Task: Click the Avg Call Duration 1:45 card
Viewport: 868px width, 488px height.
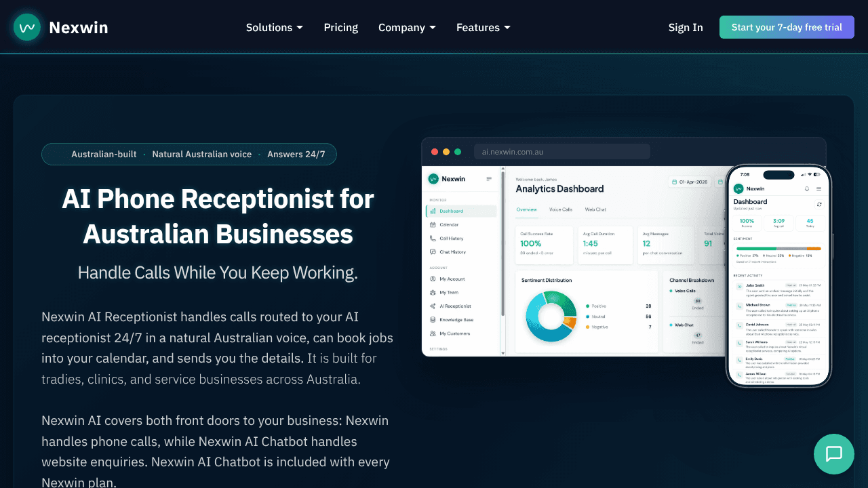Action: tap(607, 245)
